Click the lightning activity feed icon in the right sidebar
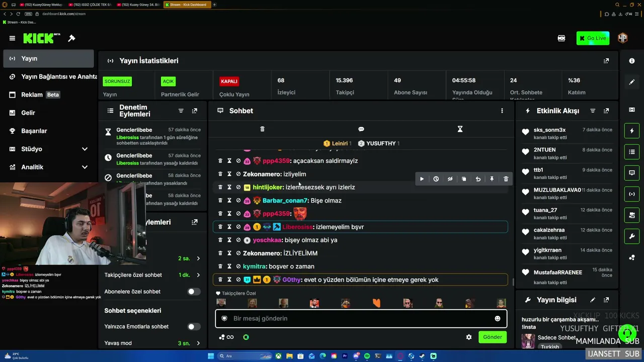The height and width of the screenshot is (362, 644). (632, 131)
